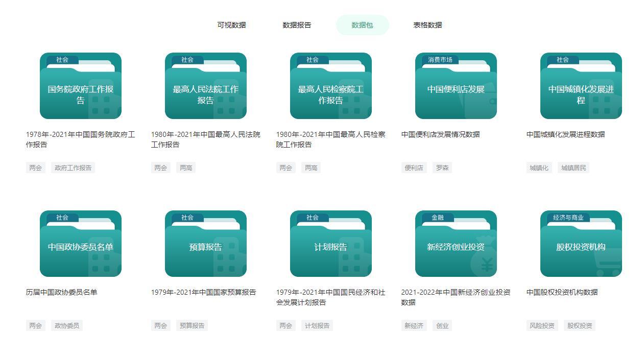Open the 预算报告 folder icon
Screen dimensions: 644x355
[206, 244]
